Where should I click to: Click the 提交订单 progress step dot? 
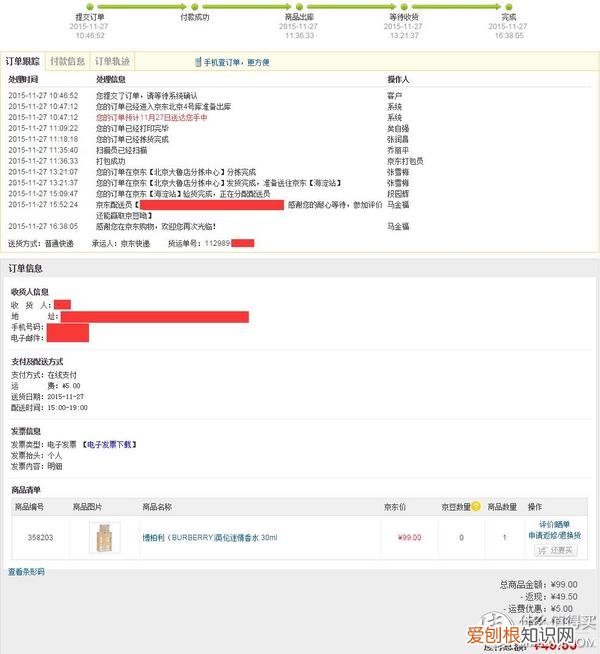point(90,7)
